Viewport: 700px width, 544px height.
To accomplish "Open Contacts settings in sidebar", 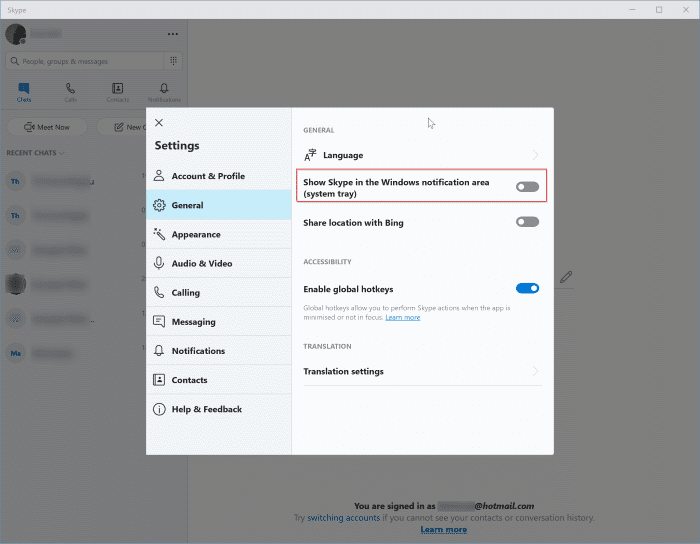I will [x=219, y=380].
